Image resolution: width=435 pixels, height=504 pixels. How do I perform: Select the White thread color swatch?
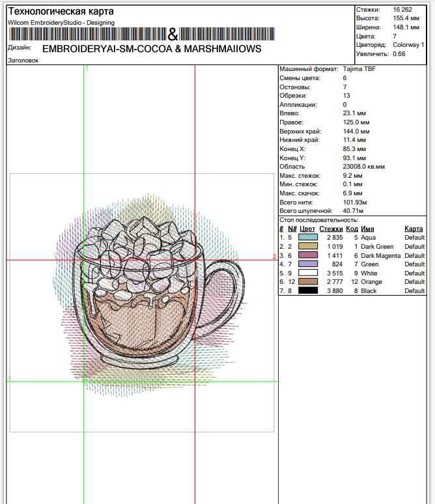click(308, 273)
